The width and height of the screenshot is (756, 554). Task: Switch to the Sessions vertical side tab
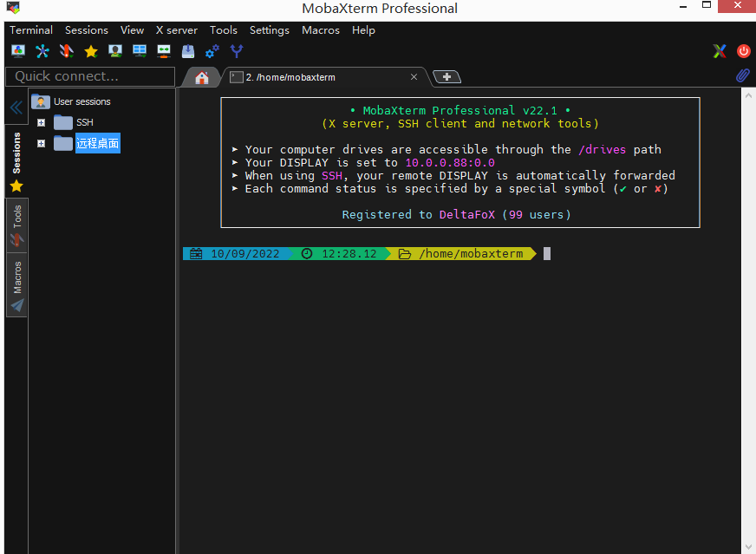coord(16,160)
